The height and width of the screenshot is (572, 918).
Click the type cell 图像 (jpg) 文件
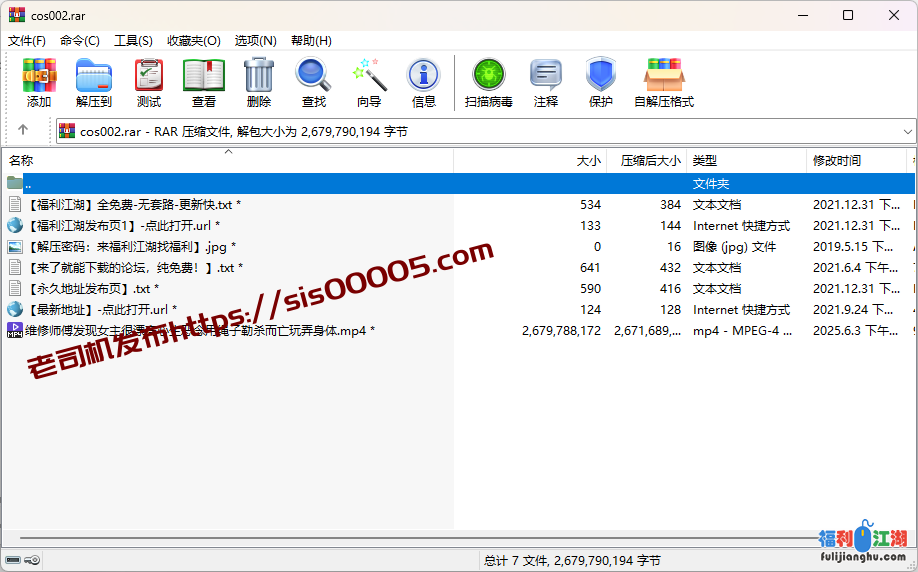tap(735, 246)
